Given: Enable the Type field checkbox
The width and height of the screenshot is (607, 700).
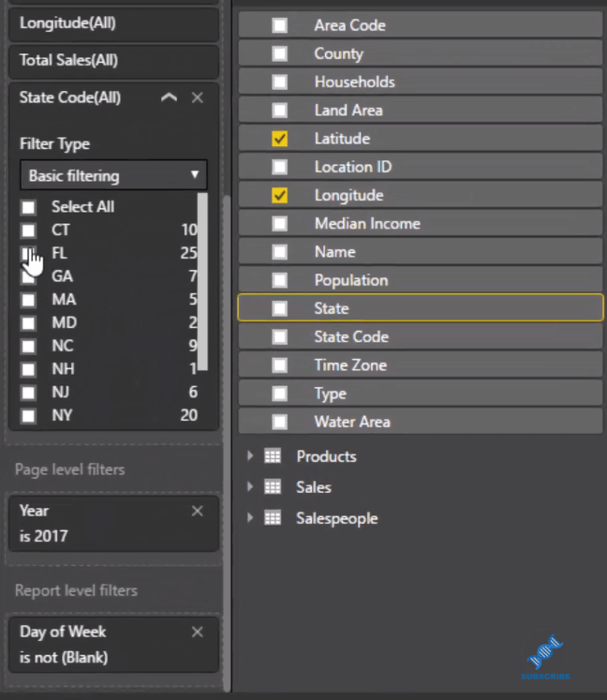Looking at the screenshot, I should click(280, 394).
